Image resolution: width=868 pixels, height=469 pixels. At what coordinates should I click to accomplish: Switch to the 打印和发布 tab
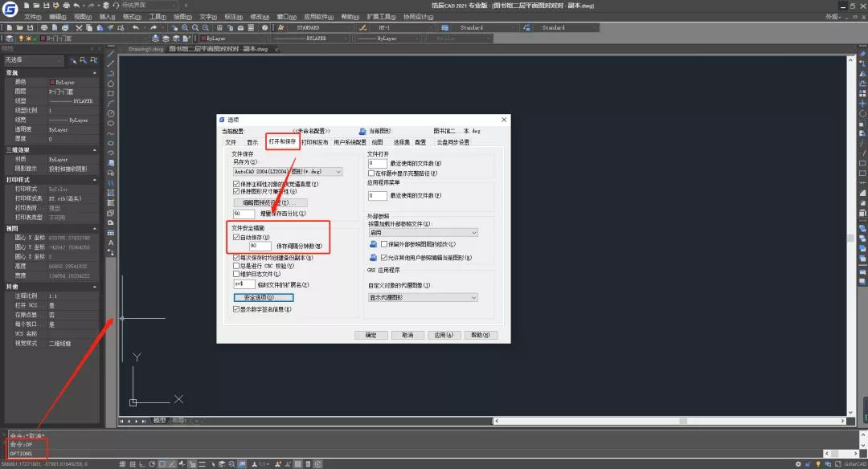pos(315,143)
